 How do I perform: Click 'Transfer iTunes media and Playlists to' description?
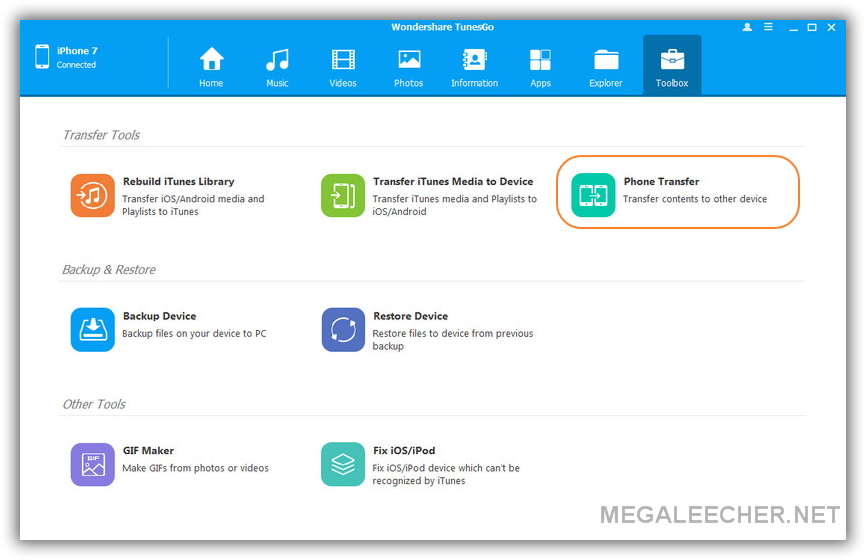(x=455, y=205)
